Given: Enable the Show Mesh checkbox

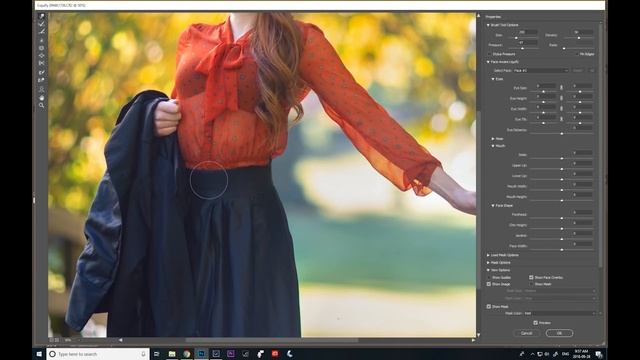Looking at the screenshot, I should [531, 284].
